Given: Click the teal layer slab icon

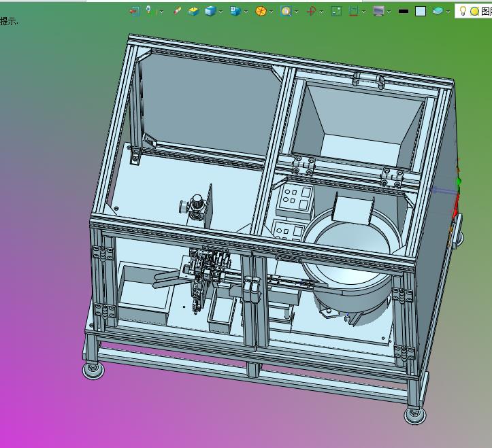Looking at the screenshot, I should pos(438,12).
